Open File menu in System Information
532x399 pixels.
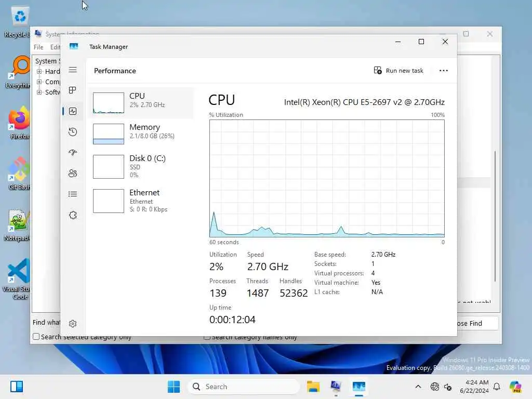click(38, 47)
